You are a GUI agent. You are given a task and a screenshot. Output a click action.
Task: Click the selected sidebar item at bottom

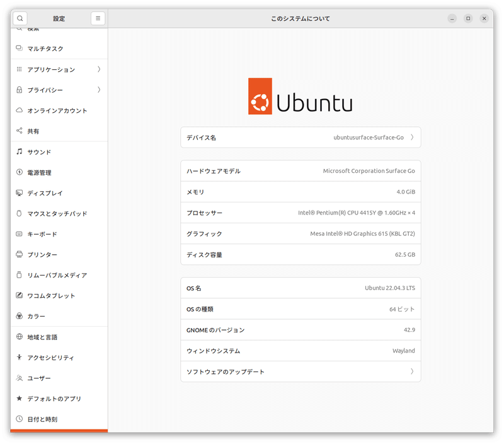pos(59,431)
